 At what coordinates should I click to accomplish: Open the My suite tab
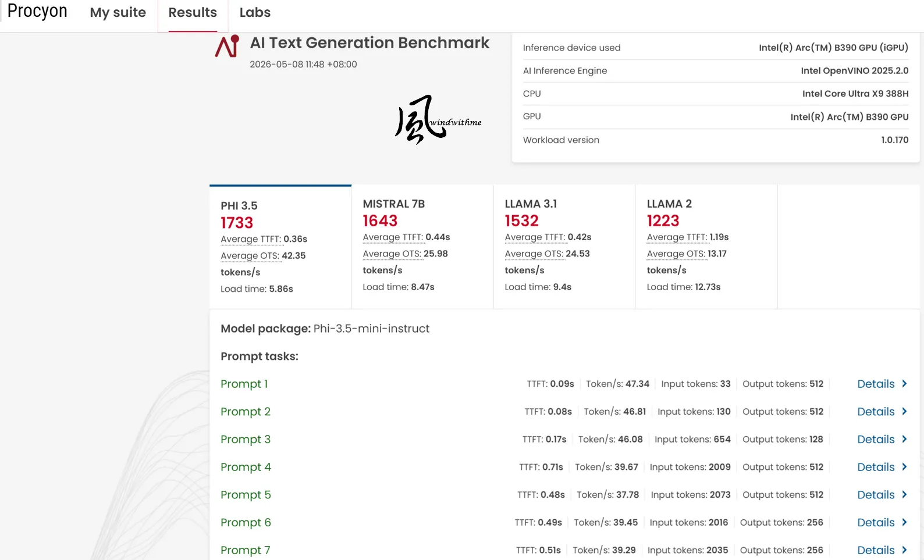(118, 13)
